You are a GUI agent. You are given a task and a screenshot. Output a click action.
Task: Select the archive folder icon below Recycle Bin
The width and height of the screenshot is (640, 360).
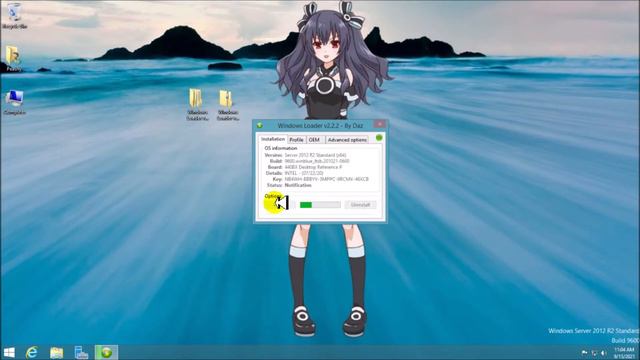click(x=13, y=58)
